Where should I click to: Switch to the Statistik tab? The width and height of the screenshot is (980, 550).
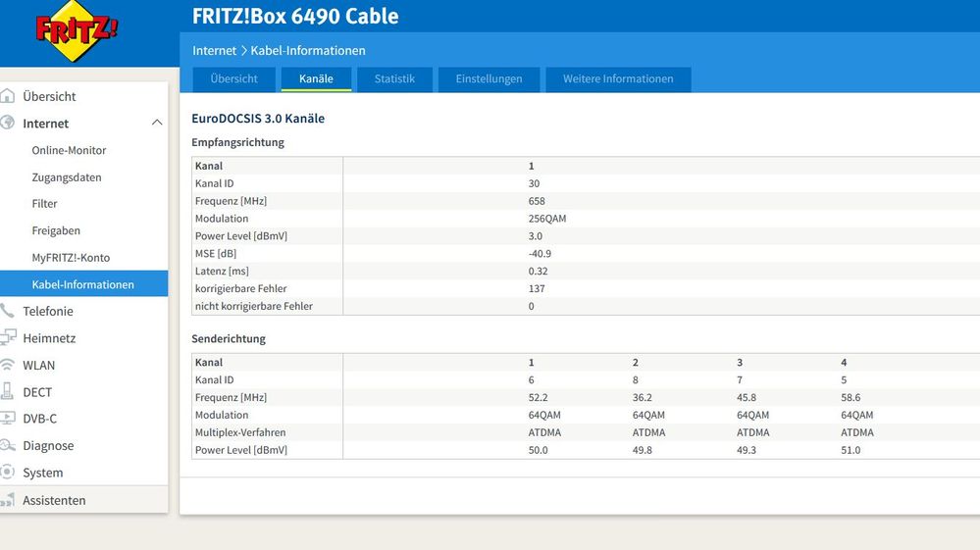pos(394,79)
